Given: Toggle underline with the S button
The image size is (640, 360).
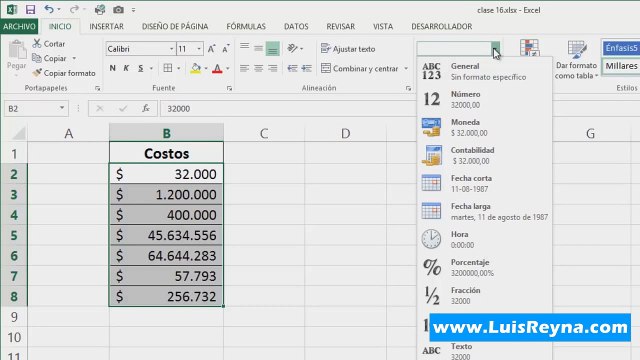Looking at the screenshot, I should (140, 68).
